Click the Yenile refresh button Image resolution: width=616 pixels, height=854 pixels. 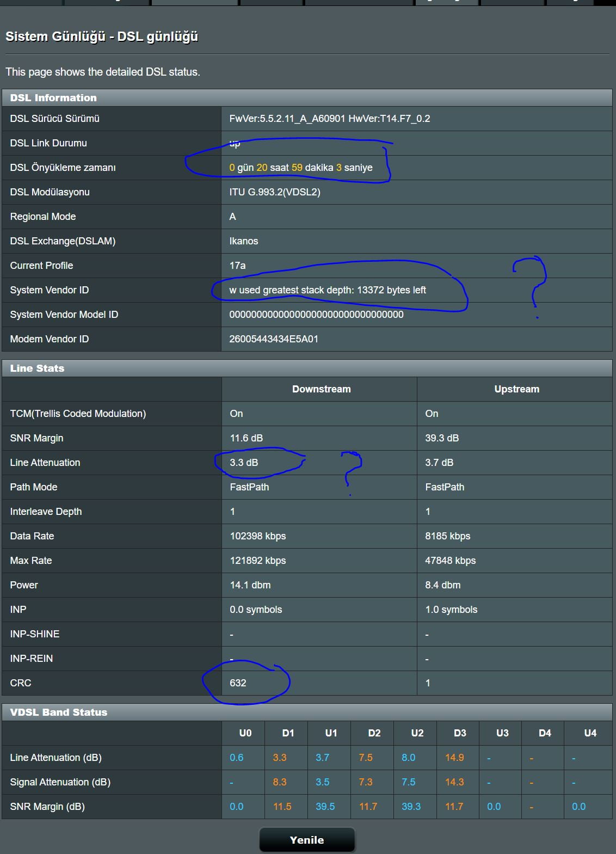(x=307, y=840)
